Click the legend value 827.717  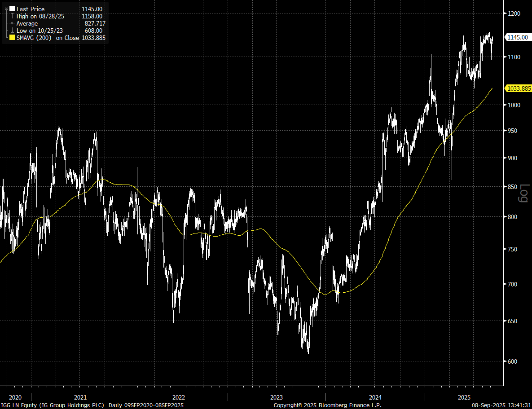(x=95, y=24)
